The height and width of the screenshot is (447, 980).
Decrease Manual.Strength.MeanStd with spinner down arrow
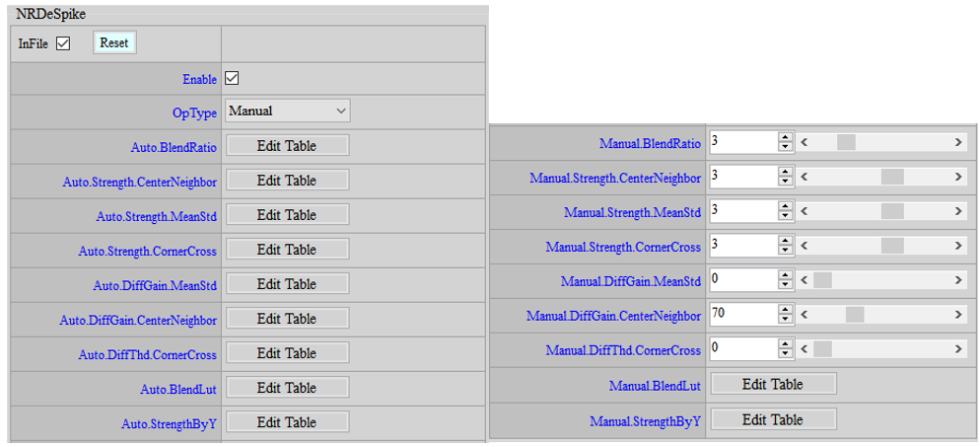[x=785, y=216]
